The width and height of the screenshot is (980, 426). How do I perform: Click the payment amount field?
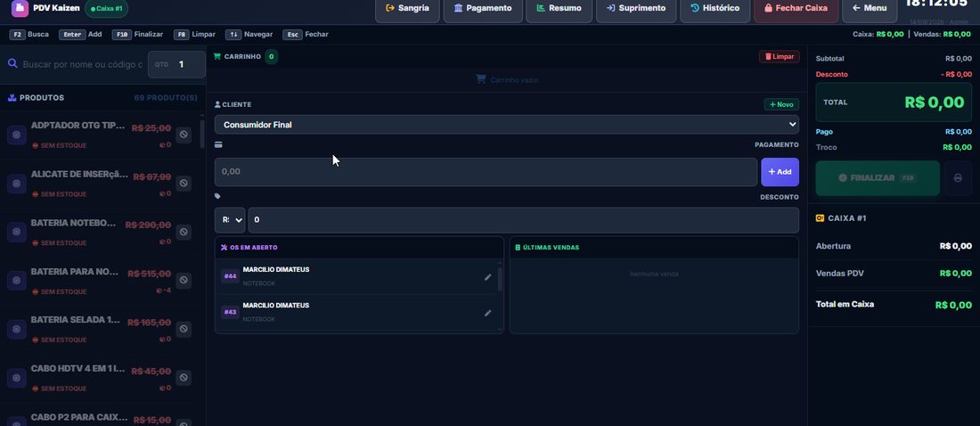tap(486, 171)
